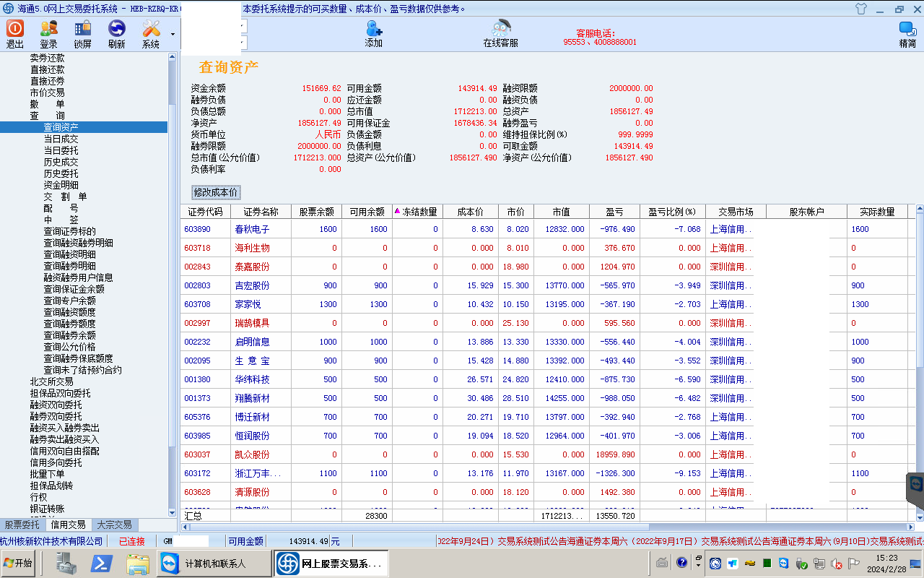The width and height of the screenshot is (924, 578).
Task: Sort by the 冻结数量 column header
Action: click(x=417, y=212)
